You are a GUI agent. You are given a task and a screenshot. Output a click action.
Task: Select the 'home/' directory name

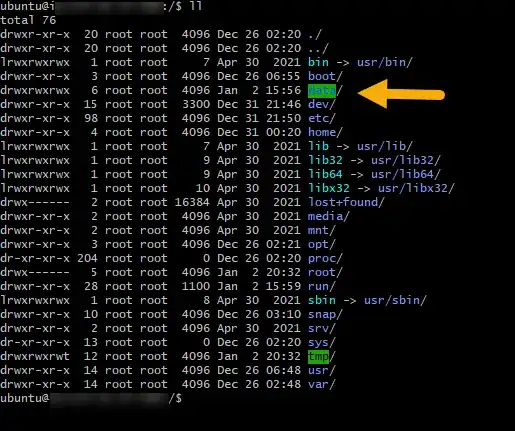[325, 132]
